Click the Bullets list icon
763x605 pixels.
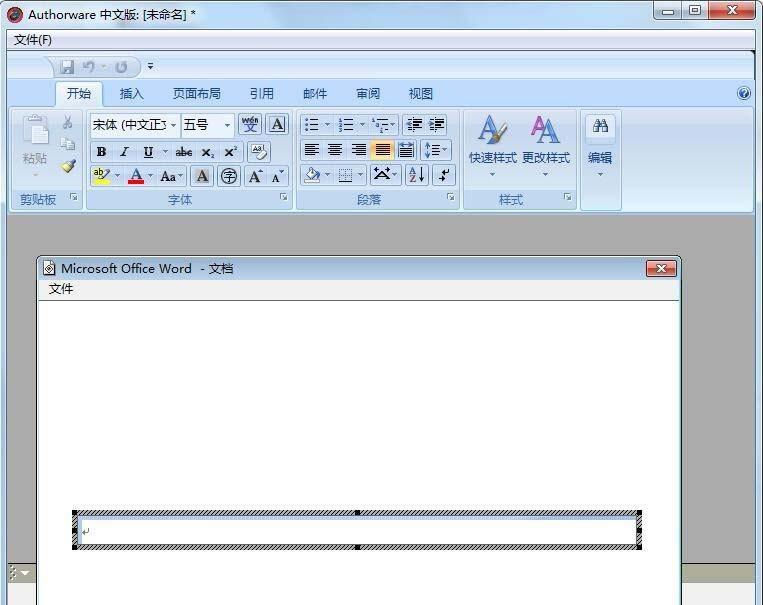pyautogui.click(x=311, y=125)
